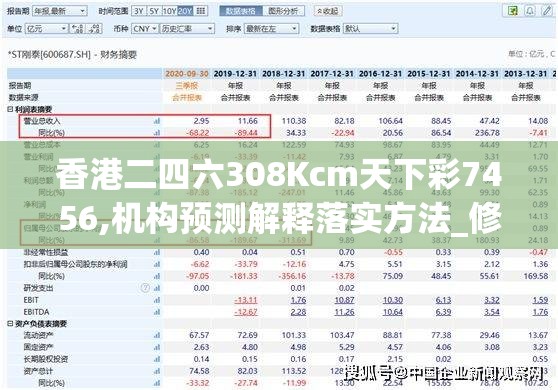Open the chart icon for EBITDA row

[156, 312]
